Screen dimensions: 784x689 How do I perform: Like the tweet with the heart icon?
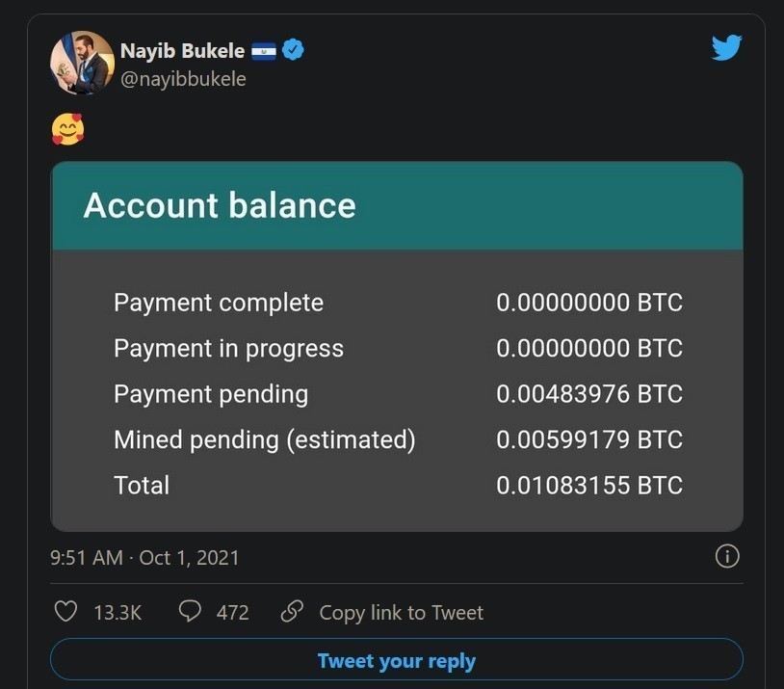(x=65, y=612)
